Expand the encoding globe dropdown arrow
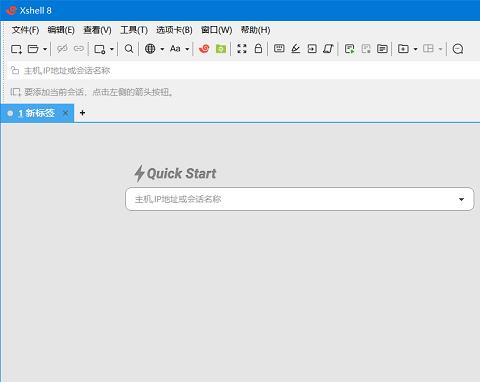This screenshot has width=480, height=382. point(162,49)
